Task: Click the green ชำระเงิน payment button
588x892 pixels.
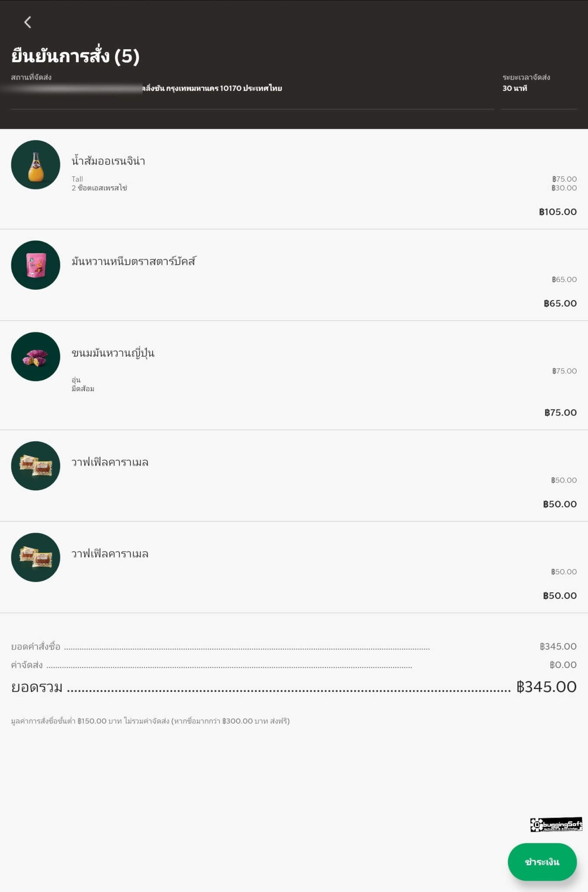Action: click(x=542, y=862)
